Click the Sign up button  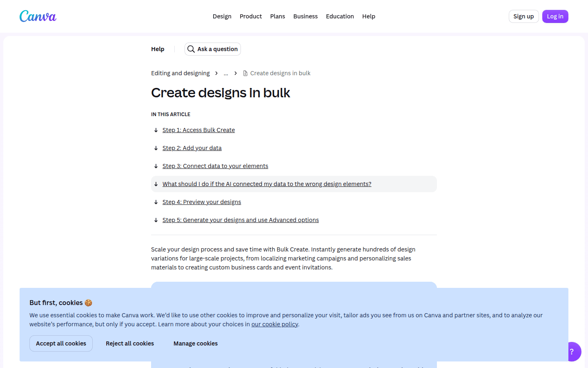(x=523, y=16)
